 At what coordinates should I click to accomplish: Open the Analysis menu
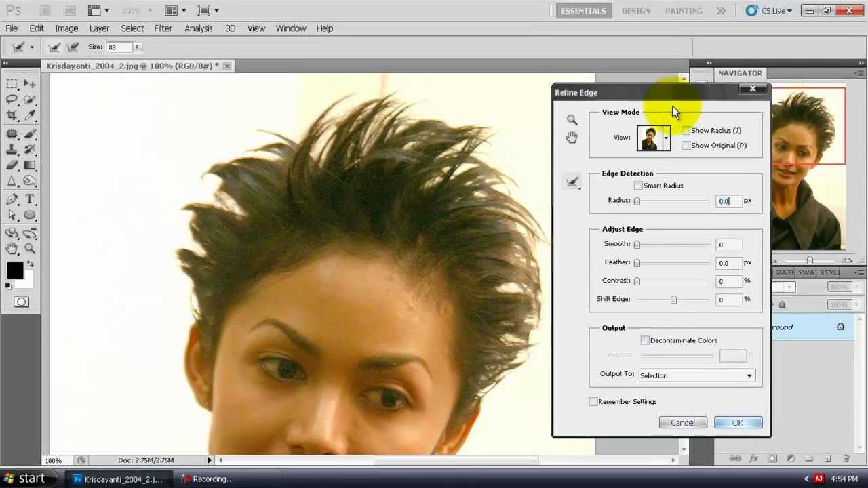coord(199,28)
